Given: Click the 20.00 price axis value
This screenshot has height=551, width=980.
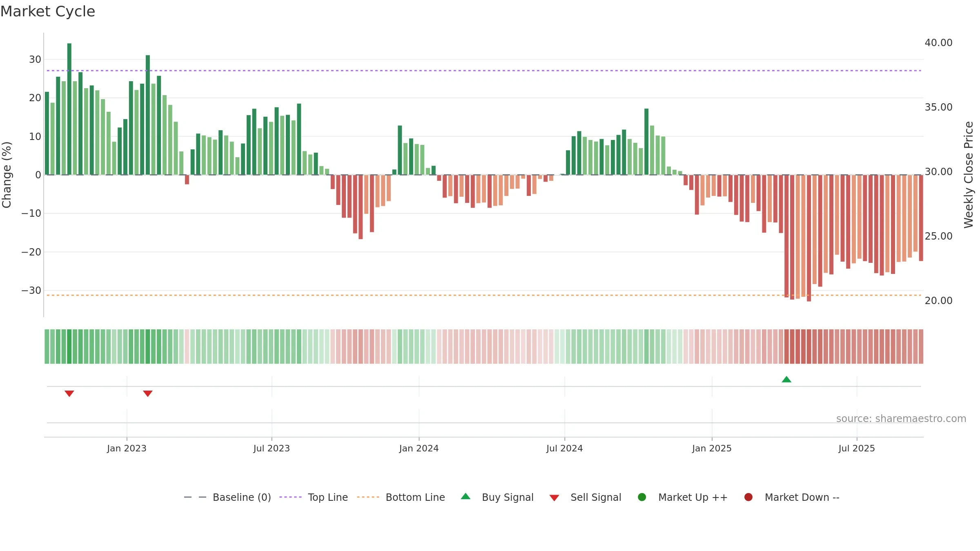Looking at the screenshot, I should pos(938,300).
